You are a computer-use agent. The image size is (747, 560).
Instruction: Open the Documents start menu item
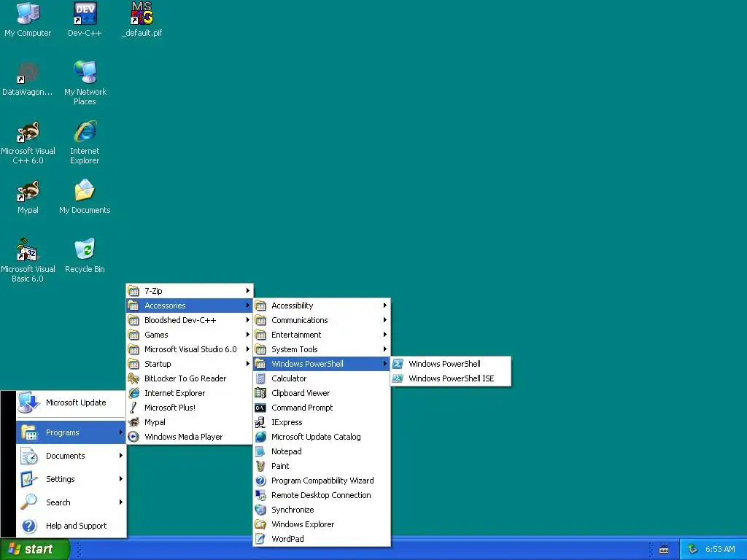pyautogui.click(x=71, y=456)
